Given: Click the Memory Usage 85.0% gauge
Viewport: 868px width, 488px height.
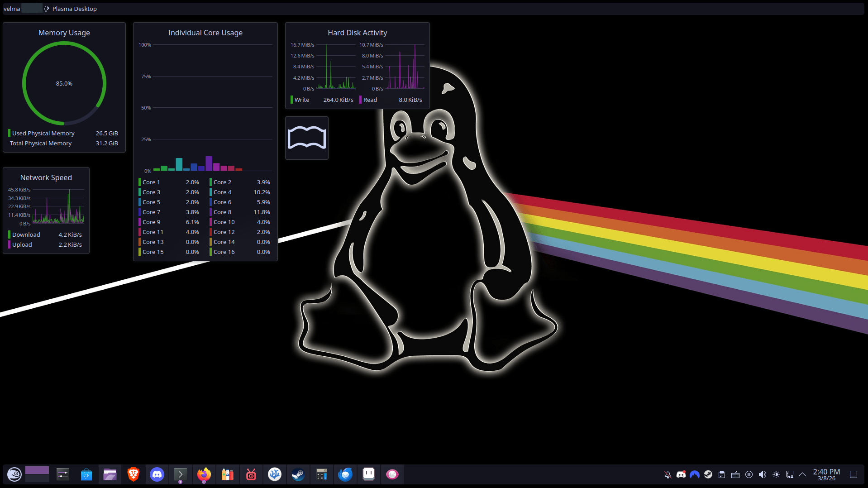Looking at the screenshot, I should 64,83.
